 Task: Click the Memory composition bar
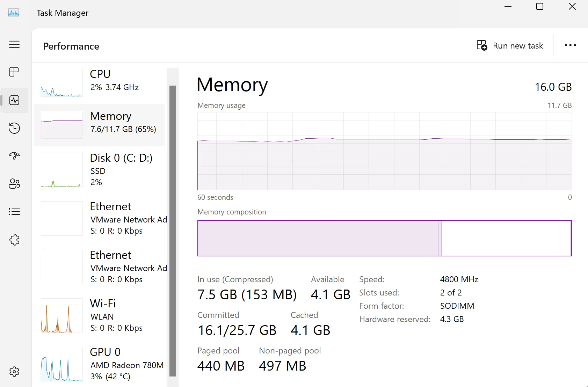click(x=384, y=238)
